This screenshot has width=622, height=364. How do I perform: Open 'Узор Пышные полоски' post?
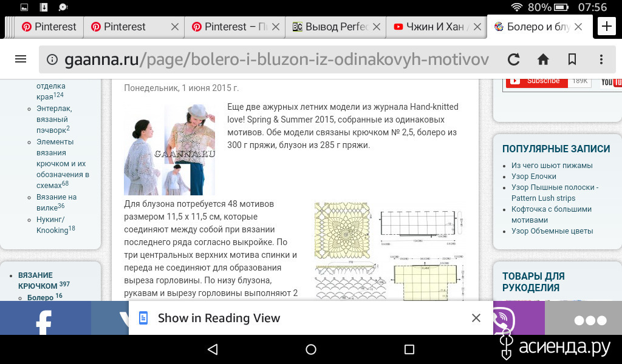click(555, 192)
